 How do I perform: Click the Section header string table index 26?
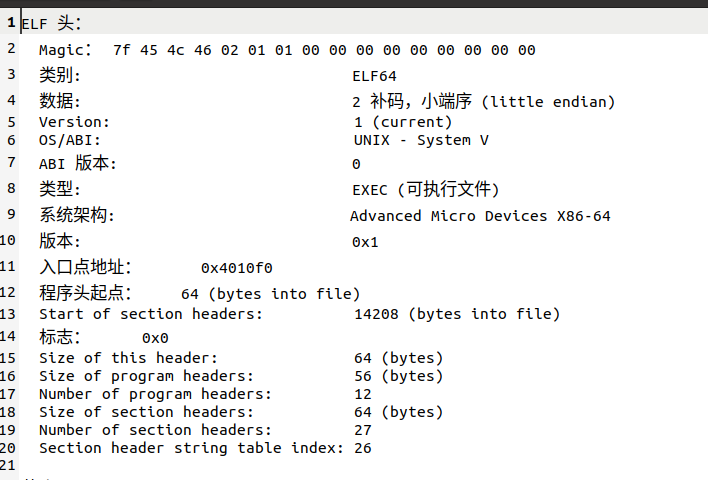coord(363,448)
